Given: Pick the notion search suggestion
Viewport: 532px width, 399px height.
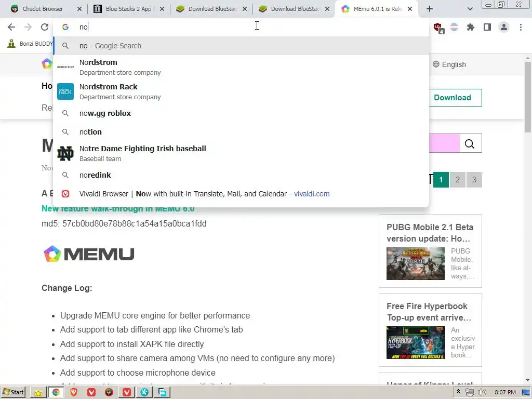Looking at the screenshot, I should click(x=241, y=132).
